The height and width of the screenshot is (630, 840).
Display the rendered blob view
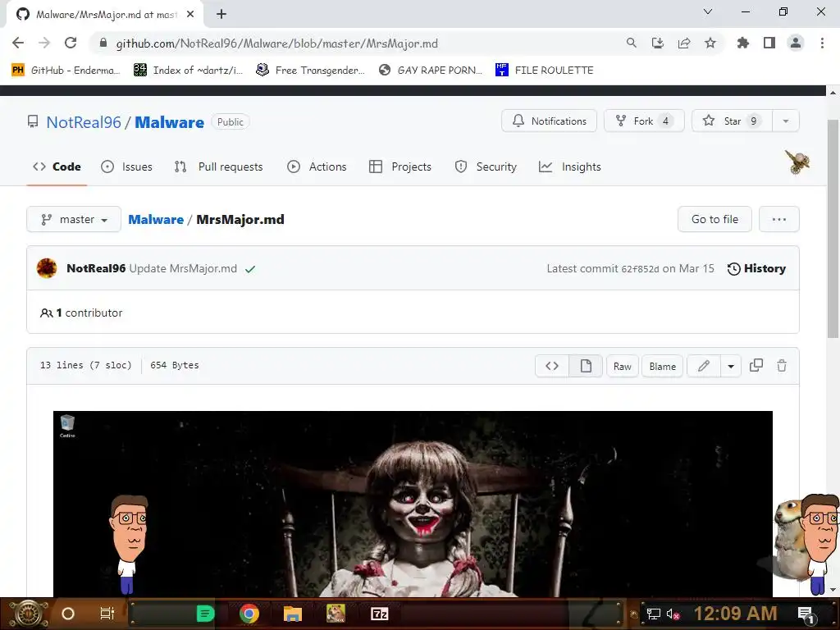pyautogui.click(x=586, y=366)
